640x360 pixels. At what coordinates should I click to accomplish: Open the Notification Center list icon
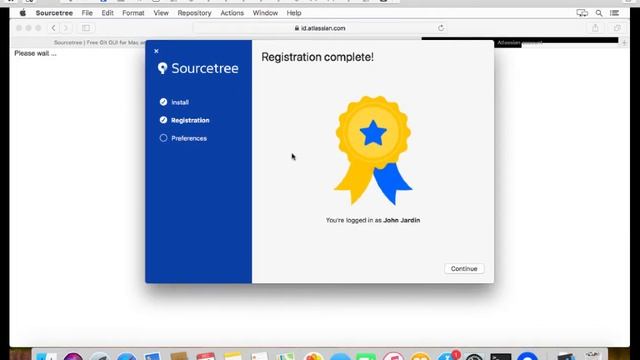tap(614, 13)
